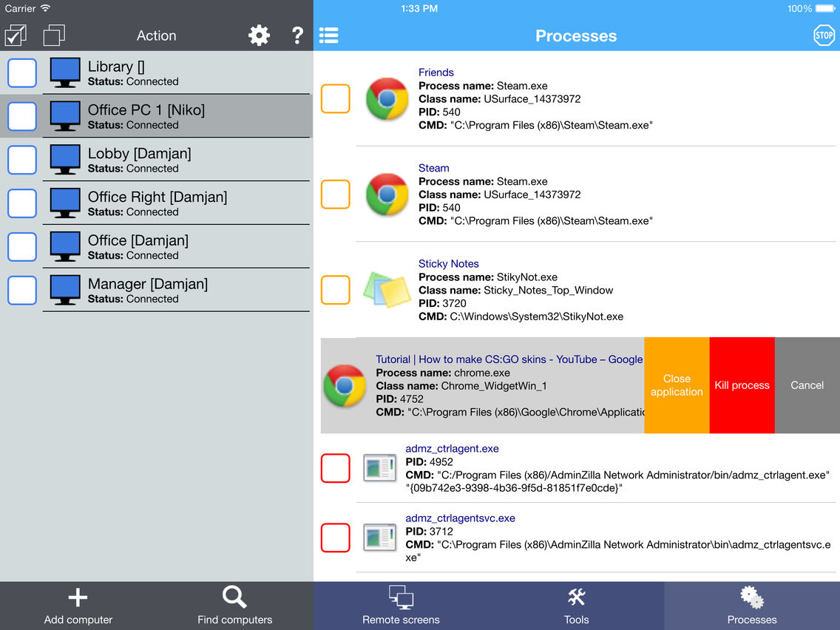Open the Steam process title link
The height and width of the screenshot is (630, 840).
(x=434, y=168)
